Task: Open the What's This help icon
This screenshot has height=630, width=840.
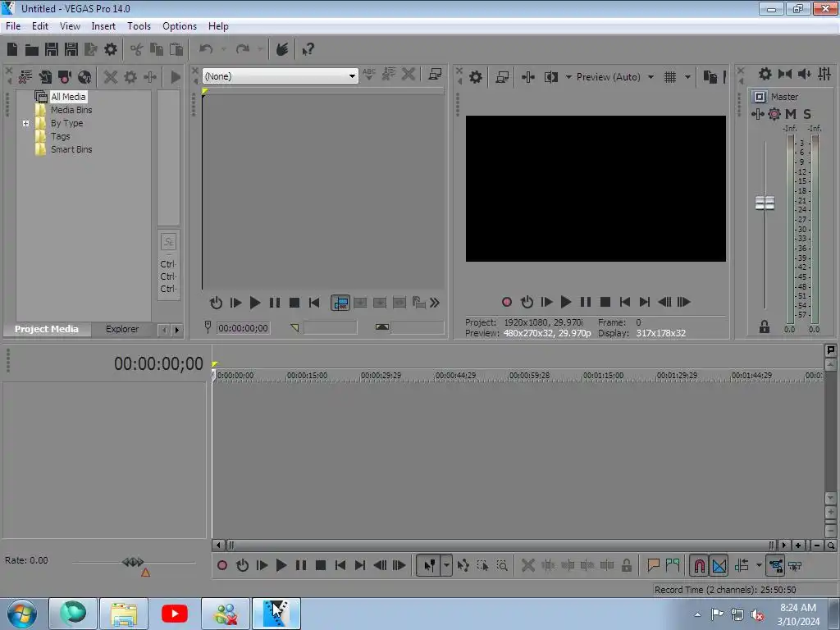Action: click(x=308, y=50)
